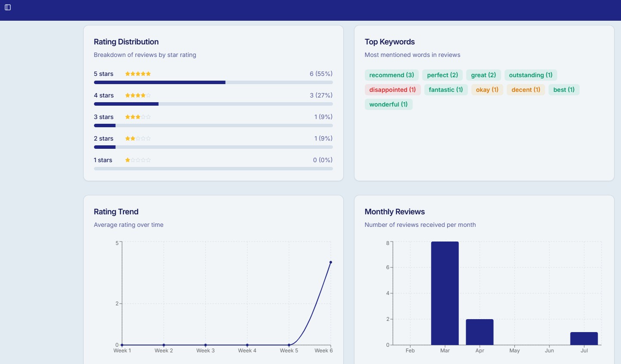Click the '3 stars' row label
The width and height of the screenshot is (621, 364).
[x=103, y=117]
